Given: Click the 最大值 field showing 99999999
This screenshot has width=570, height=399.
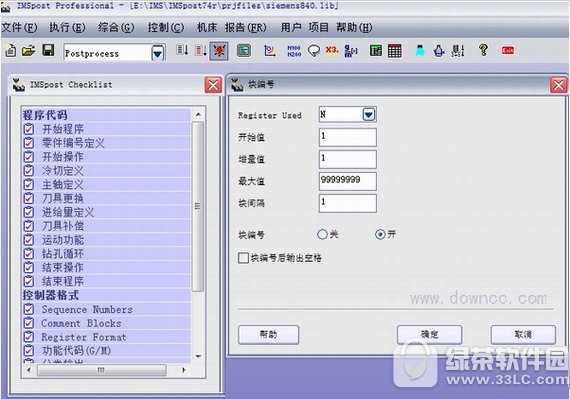Looking at the screenshot, I should pos(348,181).
